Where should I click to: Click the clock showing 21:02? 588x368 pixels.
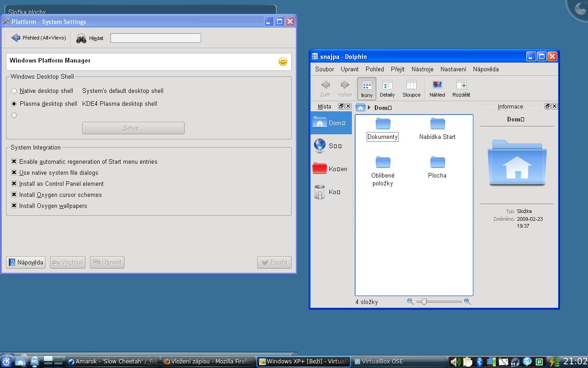click(x=575, y=362)
